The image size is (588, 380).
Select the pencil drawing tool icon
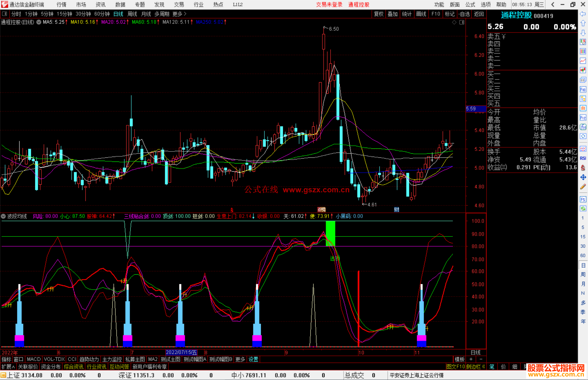583,187
